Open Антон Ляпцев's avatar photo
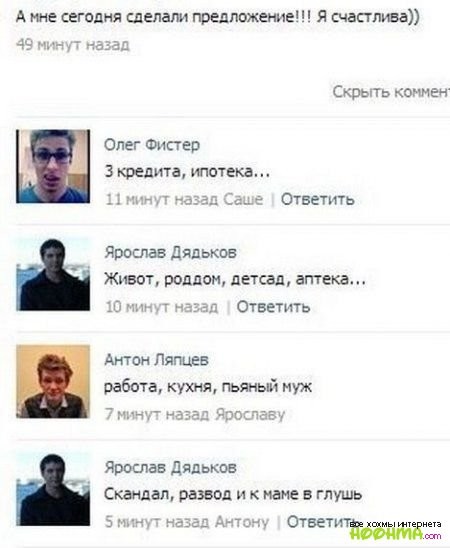Image resolution: width=450 pixels, height=548 pixels. (x=53, y=381)
